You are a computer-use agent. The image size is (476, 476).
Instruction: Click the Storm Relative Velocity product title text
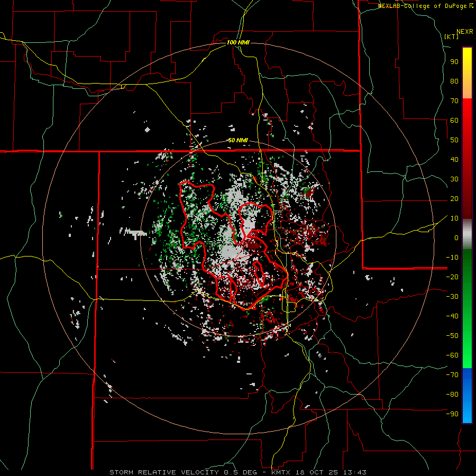(164, 472)
